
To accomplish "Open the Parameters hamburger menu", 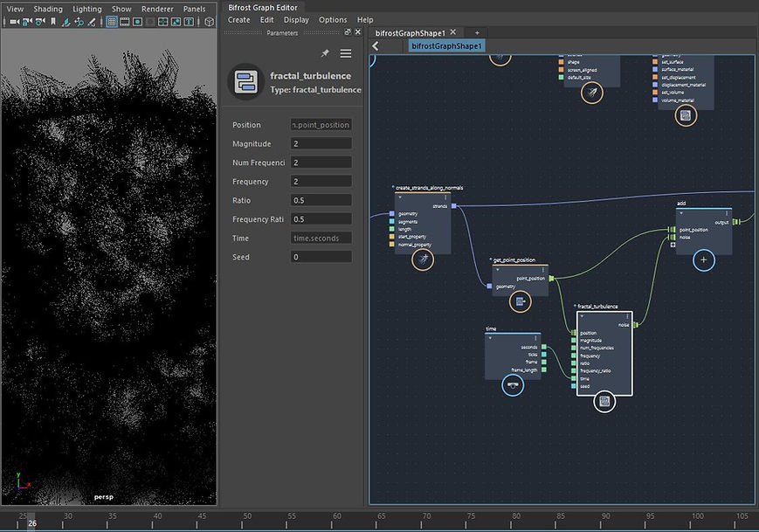I will tap(346, 53).
